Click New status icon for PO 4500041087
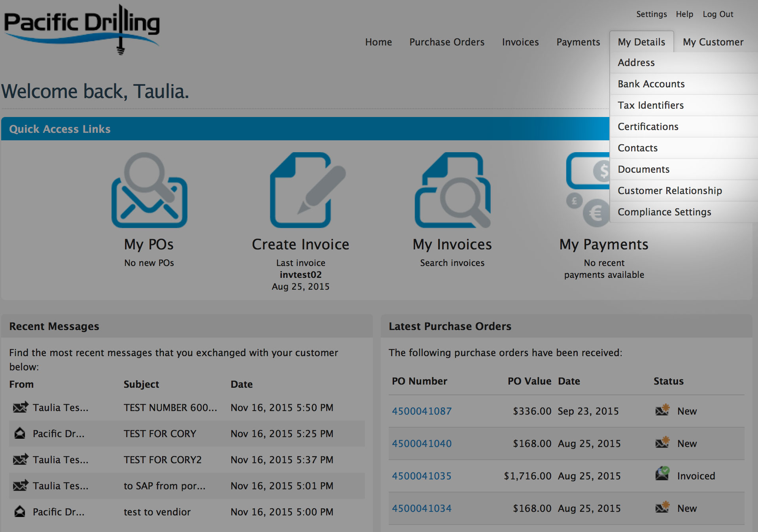Image resolution: width=758 pixels, height=532 pixels. point(662,410)
